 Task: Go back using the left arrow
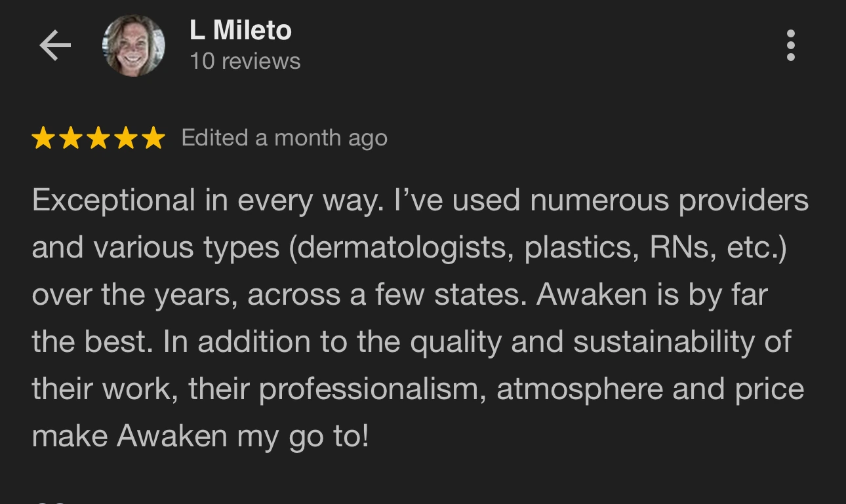pos(55,46)
